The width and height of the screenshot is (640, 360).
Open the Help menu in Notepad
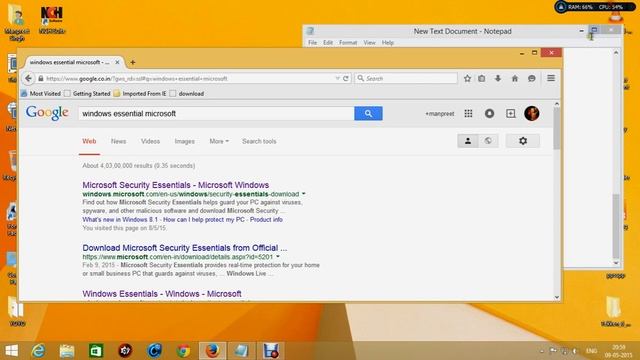point(388,42)
